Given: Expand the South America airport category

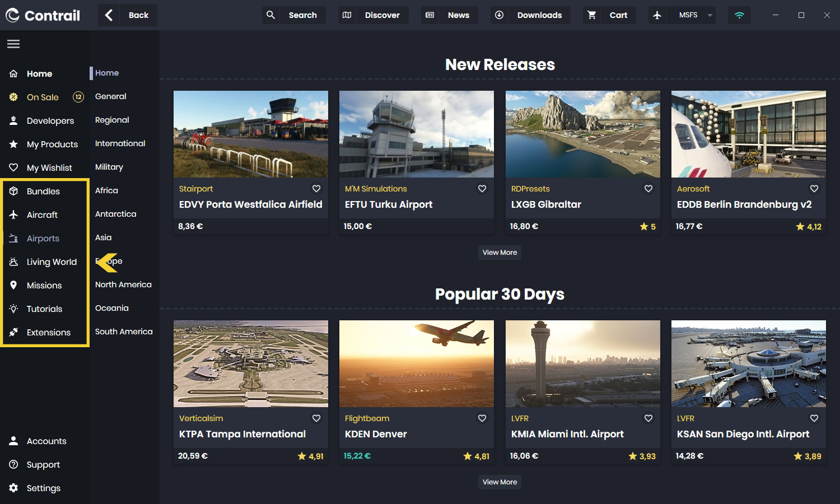Looking at the screenshot, I should [123, 332].
